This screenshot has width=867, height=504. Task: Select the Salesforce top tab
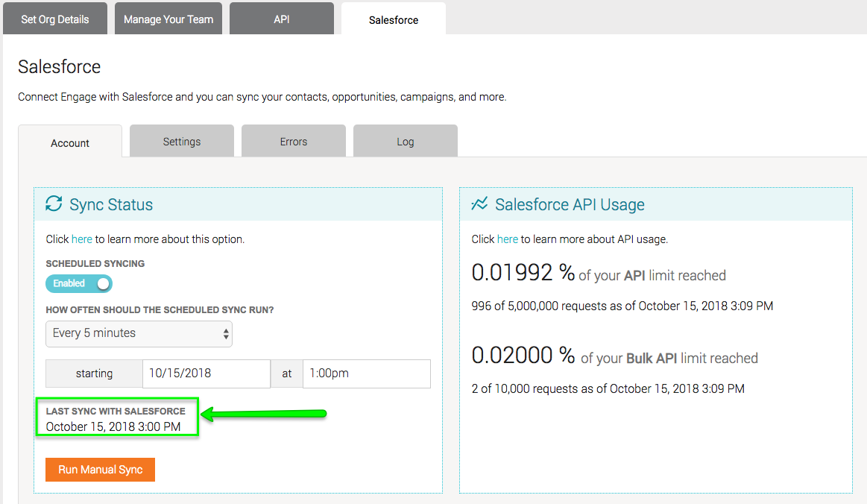393,19
